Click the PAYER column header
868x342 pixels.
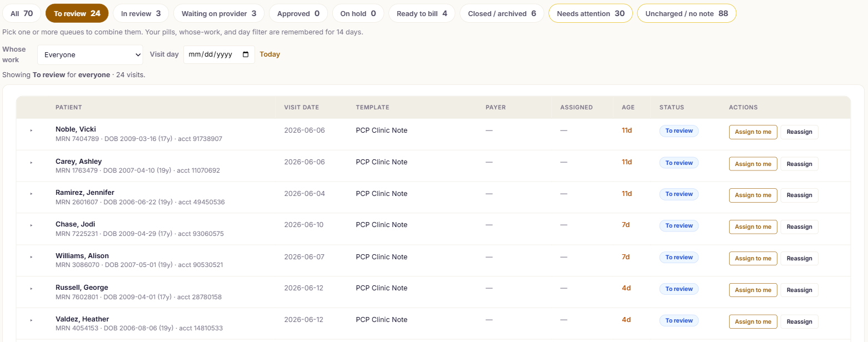[x=496, y=107]
